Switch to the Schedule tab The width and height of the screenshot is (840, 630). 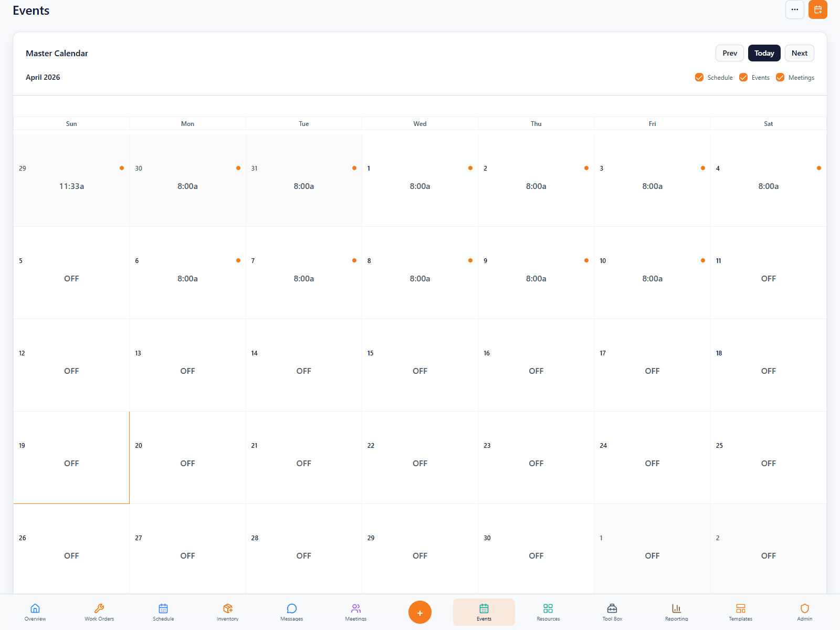(163, 612)
